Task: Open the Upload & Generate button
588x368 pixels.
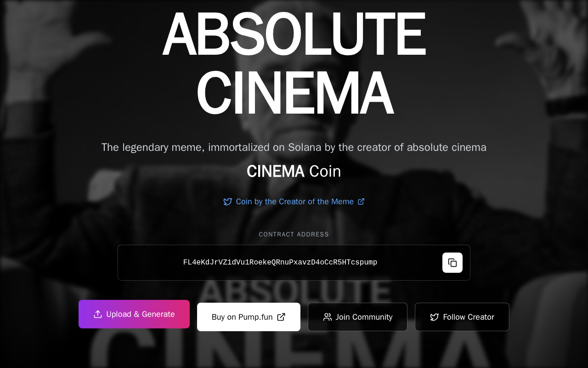Action: 134,314
